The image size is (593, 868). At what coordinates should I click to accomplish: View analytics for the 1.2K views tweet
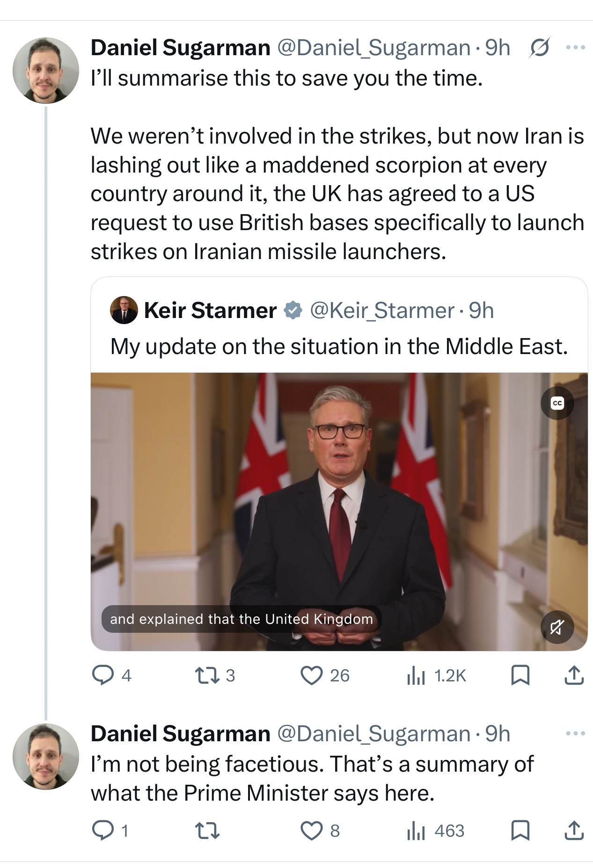(416, 675)
